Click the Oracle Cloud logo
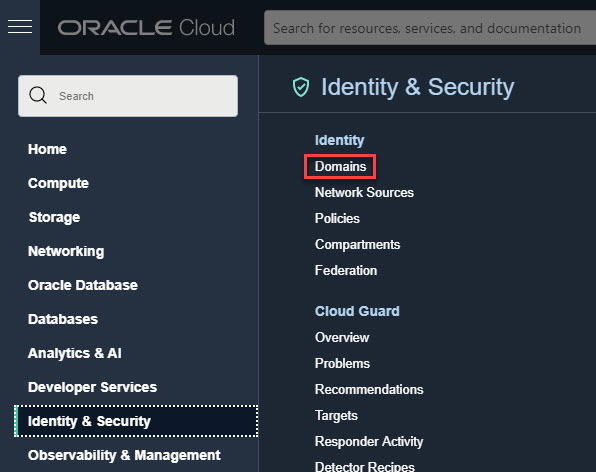The image size is (596, 472). pyautogui.click(x=146, y=28)
